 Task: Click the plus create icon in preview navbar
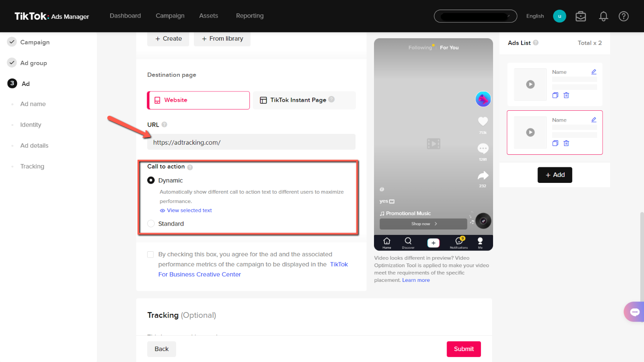coord(434,243)
